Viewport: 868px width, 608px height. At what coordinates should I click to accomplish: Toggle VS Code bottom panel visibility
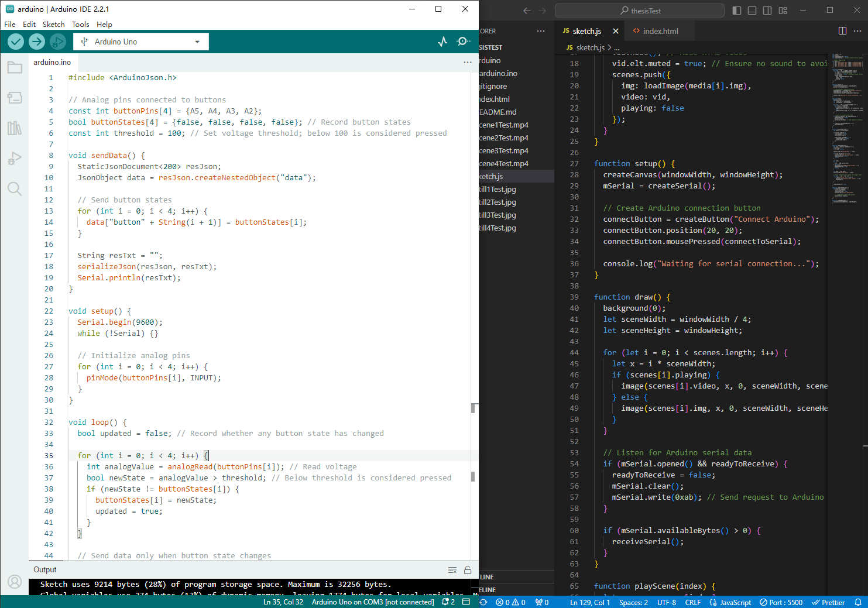[752, 11]
